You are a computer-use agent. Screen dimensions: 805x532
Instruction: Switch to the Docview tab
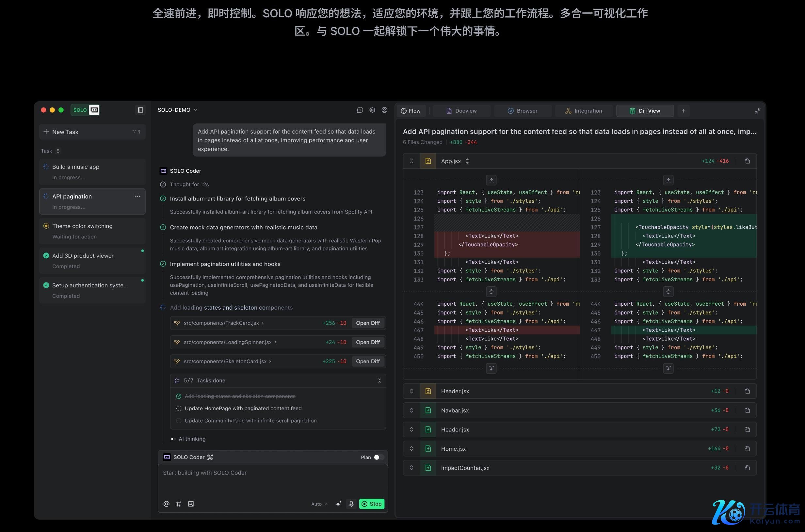tap(461, 111)
